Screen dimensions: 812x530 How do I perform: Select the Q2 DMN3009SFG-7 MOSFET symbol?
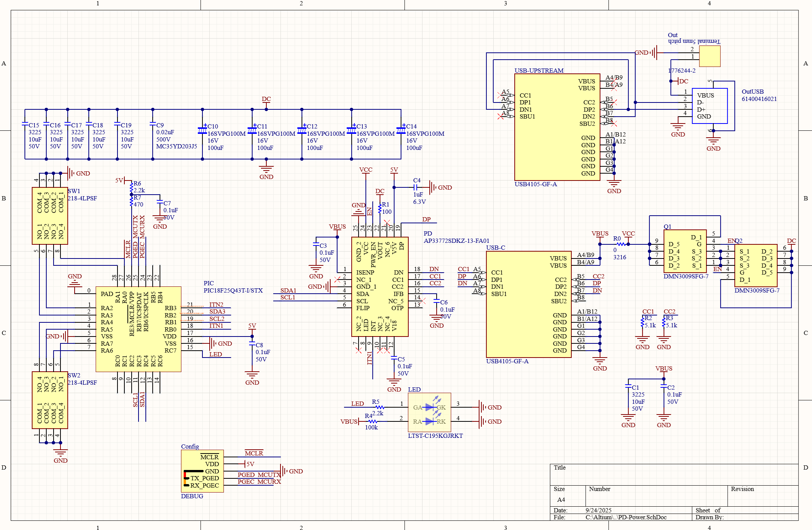pos(755,265)
